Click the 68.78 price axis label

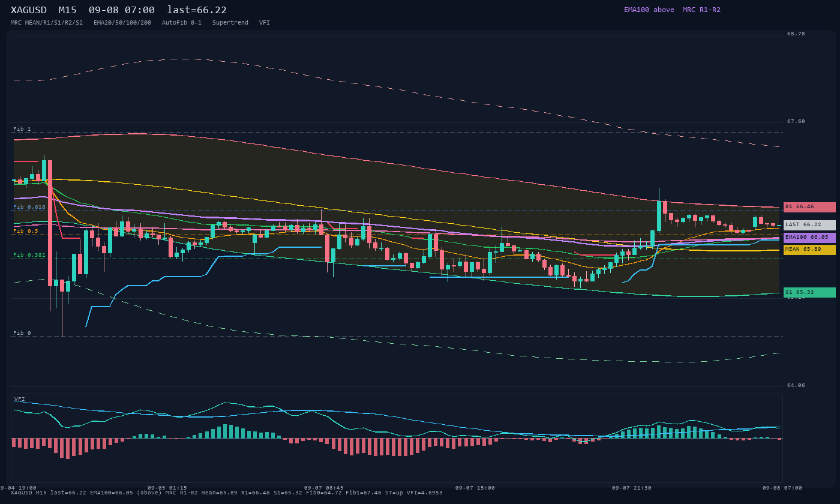click(x=796, y=34)
